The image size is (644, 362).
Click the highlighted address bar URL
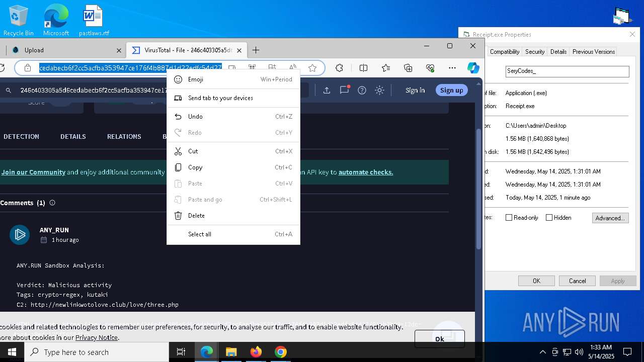coord(130,68)
